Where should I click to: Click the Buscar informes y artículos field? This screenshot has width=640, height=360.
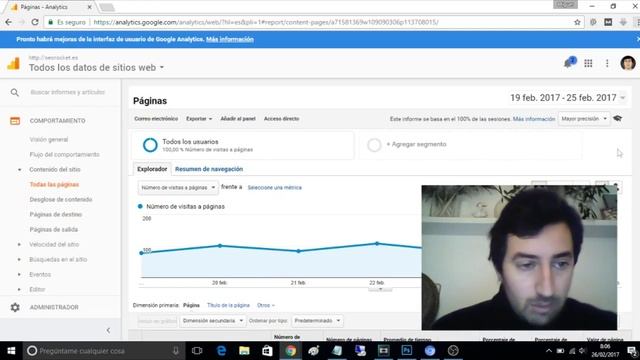[x=68, y=92]
